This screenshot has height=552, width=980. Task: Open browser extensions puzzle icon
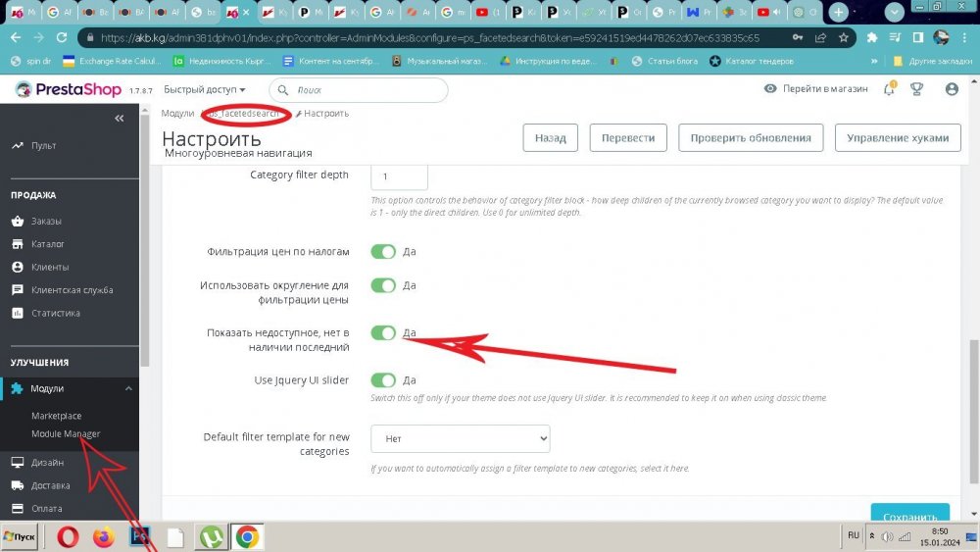coord(872,37)
